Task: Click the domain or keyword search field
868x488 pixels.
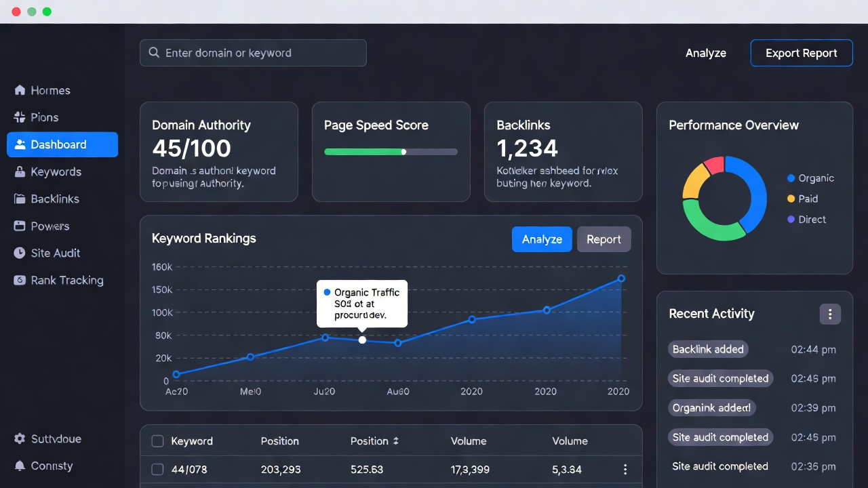Action: pyautogui.click(x=261, y=53)
